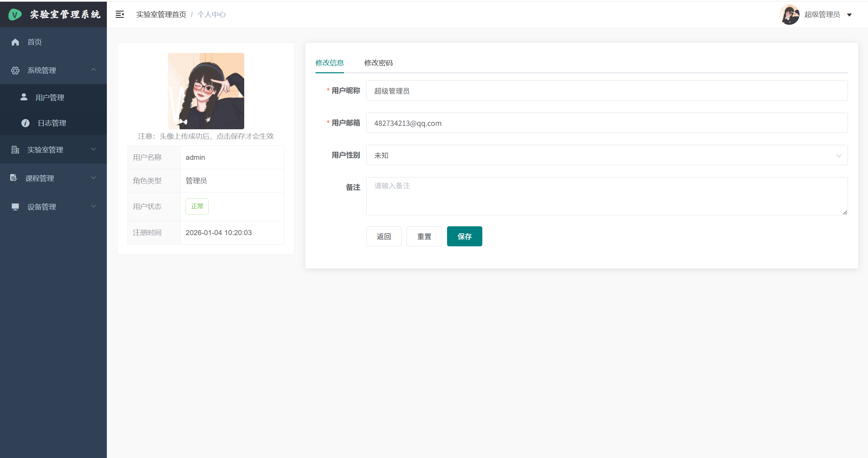868x458 pixels.
Task: Click the 系统管理 gear icon
Action: pos(15,70)
